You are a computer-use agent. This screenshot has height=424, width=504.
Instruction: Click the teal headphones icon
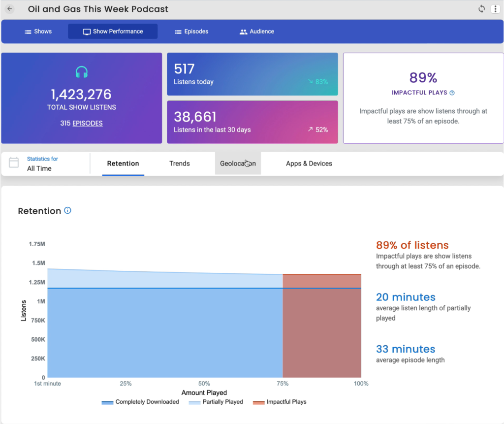click(82, 72)
